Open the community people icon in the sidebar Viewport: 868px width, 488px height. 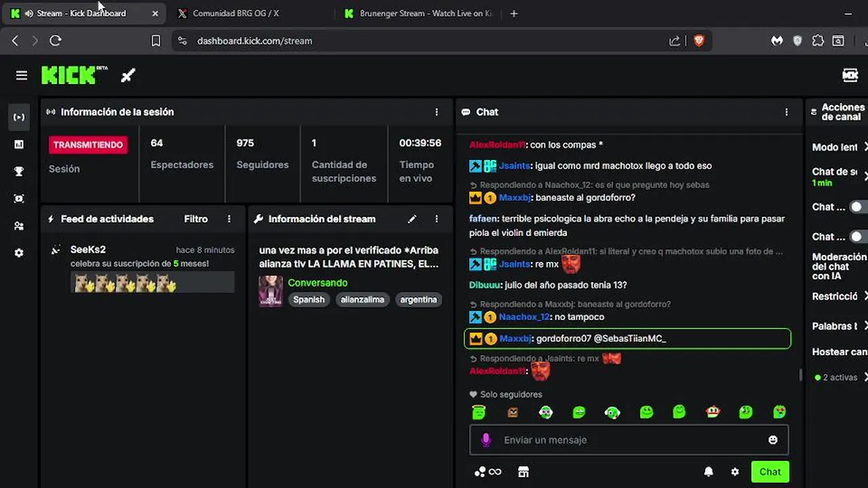[19, 226]
